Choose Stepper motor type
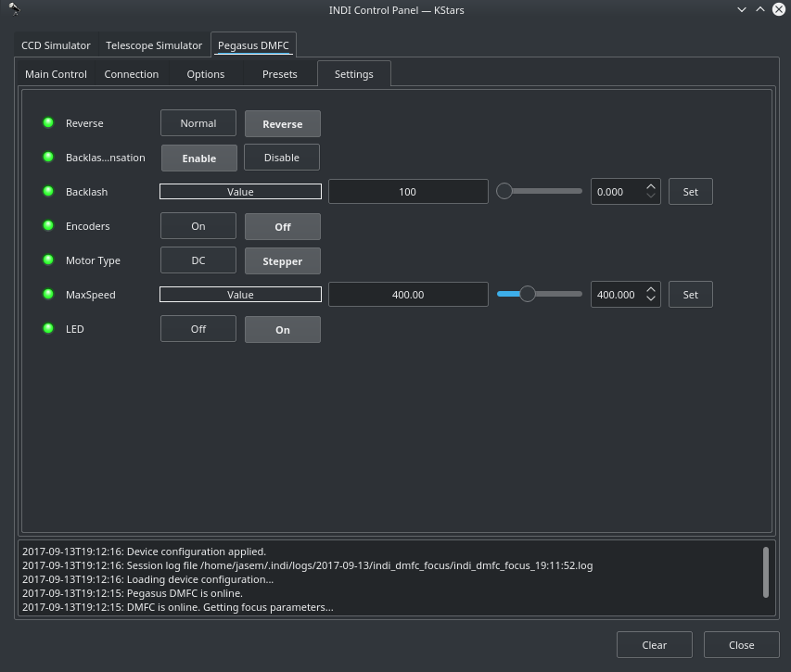Viewport: 791px width, 672px height. coord(283,260)
